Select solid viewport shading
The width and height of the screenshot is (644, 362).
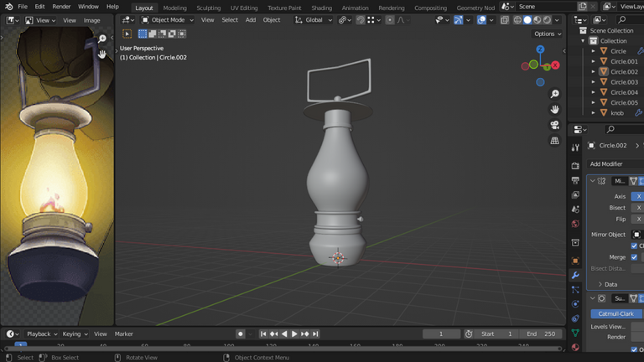pyautogui.click(x=527, y=20)
